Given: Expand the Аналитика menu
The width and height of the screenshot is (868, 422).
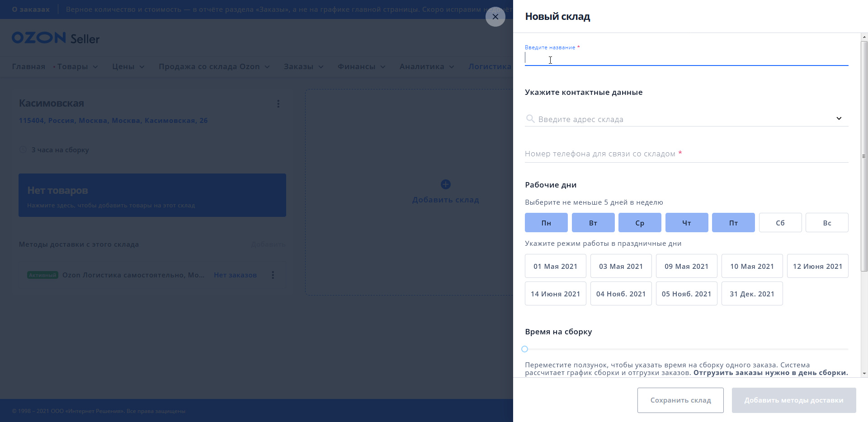Looking at the screenshot, I should point(427,66).
